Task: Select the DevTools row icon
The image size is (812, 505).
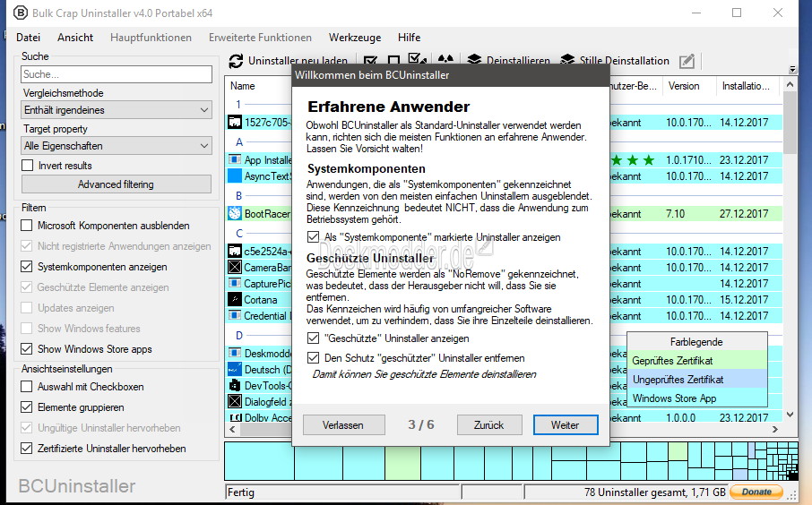Action: tap(235, 386)
